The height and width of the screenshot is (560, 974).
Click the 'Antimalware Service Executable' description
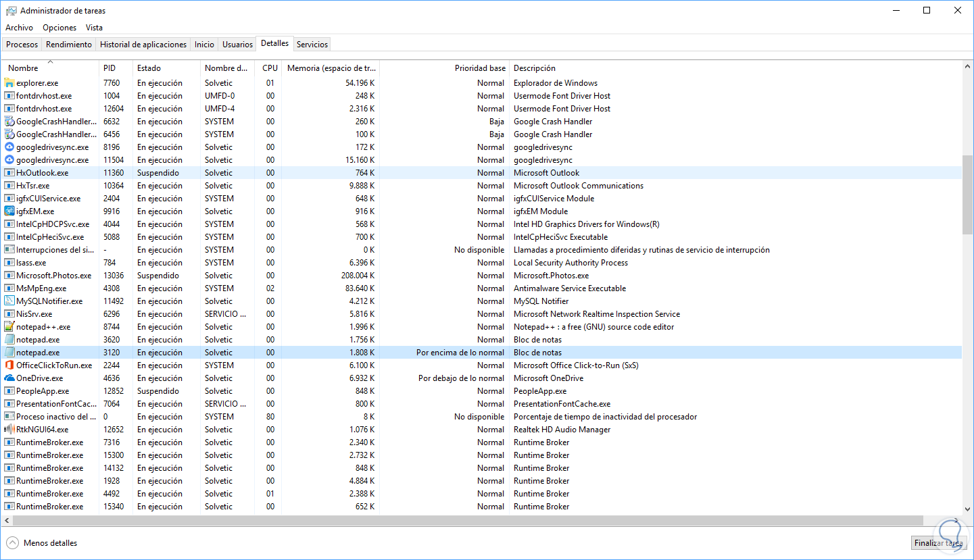tap(570, 288)
